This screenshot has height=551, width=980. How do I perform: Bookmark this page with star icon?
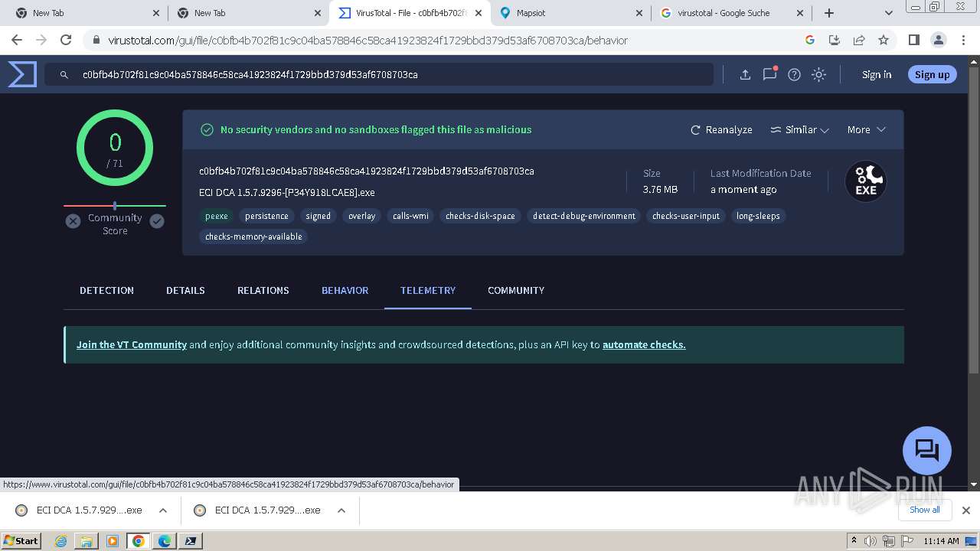pos(884,40)
